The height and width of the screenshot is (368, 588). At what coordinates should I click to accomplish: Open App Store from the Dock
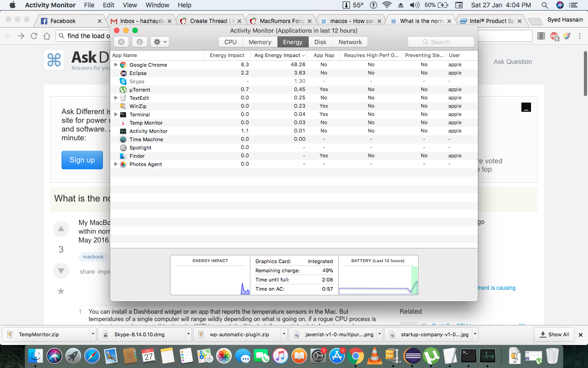(x=337, y=356)
